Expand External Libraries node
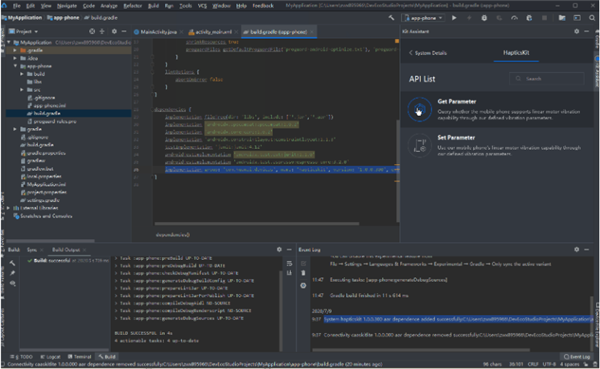This screenshot has width=600, height=369. [x=8, y=208]
